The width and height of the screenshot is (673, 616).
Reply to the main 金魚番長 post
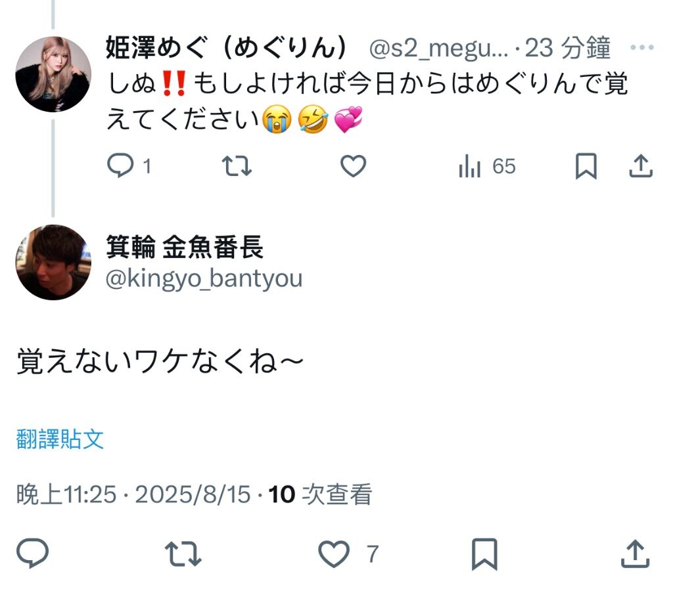pyautogui.click(x=32, y=554)
